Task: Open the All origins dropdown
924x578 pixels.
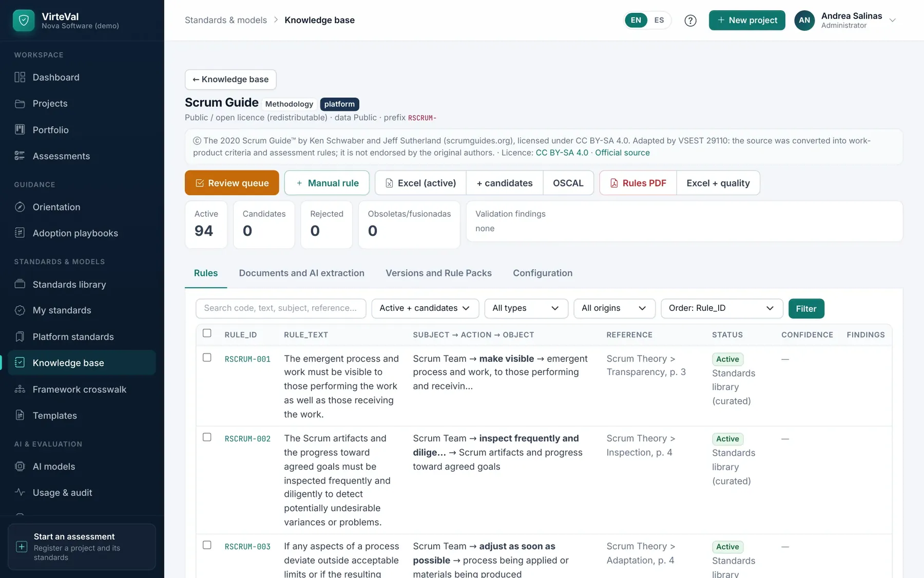Action: 614,308
